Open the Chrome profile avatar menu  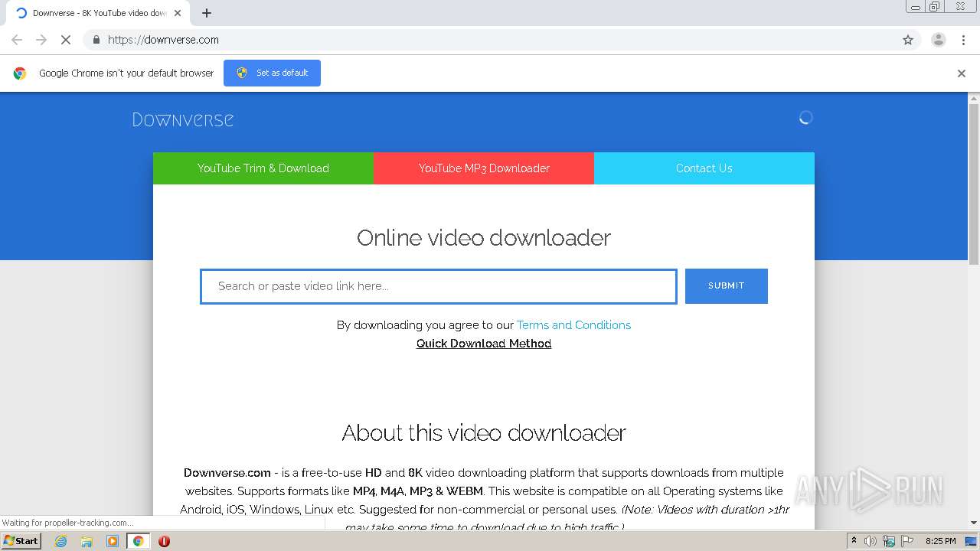tap(939, 40)
